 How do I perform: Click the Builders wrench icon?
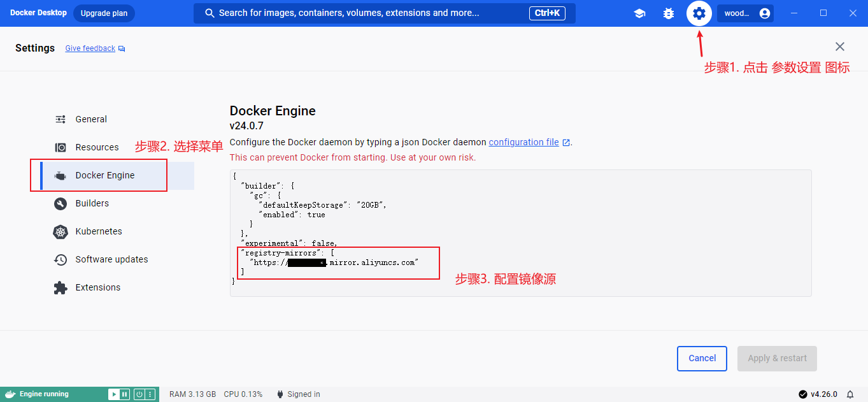[60, 204]
